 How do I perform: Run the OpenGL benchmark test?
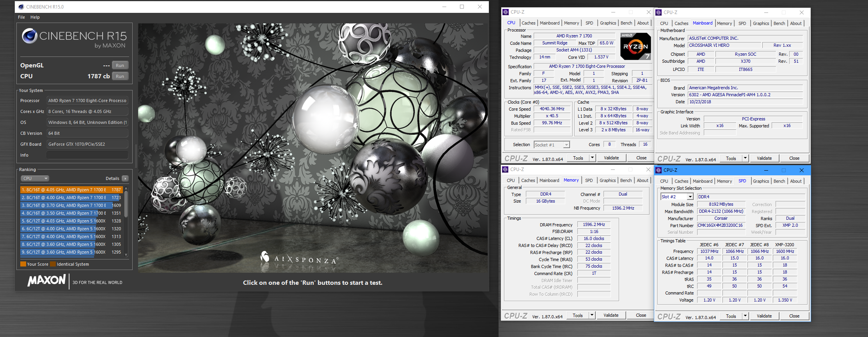point(120,65)
